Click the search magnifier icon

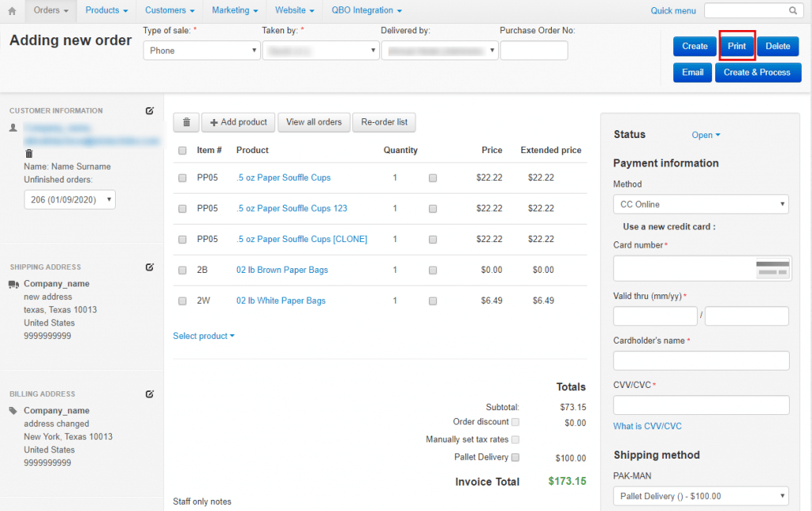[792, 10]
